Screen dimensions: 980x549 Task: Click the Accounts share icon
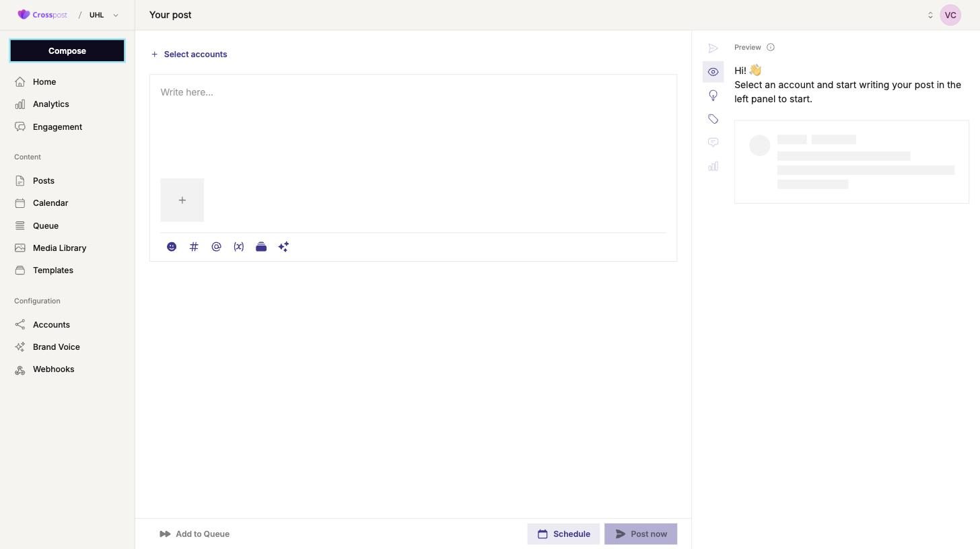click(x=20, y=325)
